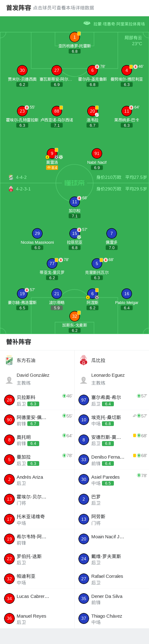Open substitute 36 Manuel Reyes entry
The width and height of the screenshot is (149, 644).
[37, 619]
